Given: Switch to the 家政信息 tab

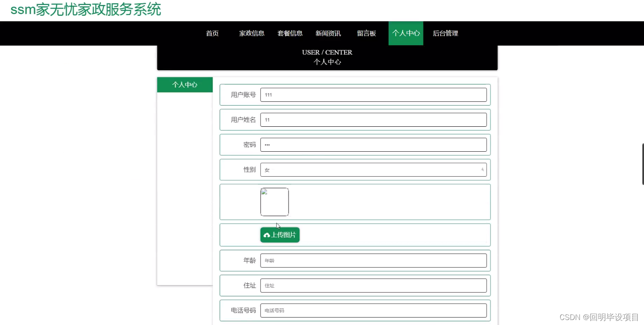Looking at the screenshot, I should click(x=252, y=33).
